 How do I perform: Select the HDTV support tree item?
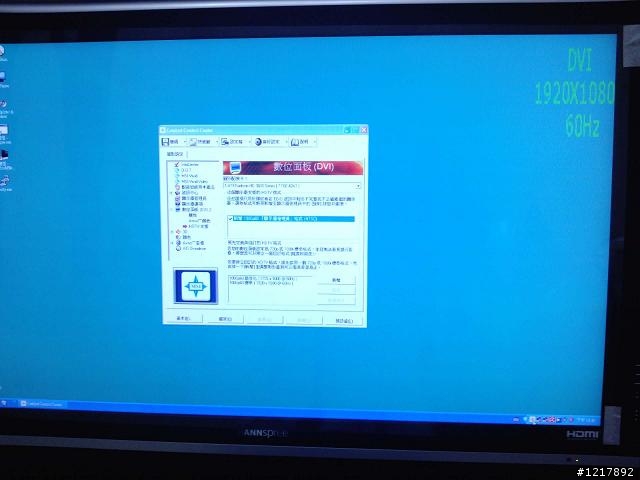coord(198,226)
